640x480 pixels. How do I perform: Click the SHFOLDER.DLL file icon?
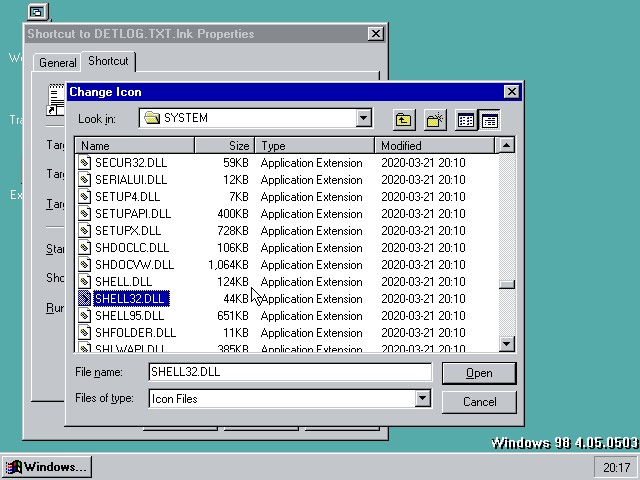click(86, 333)
